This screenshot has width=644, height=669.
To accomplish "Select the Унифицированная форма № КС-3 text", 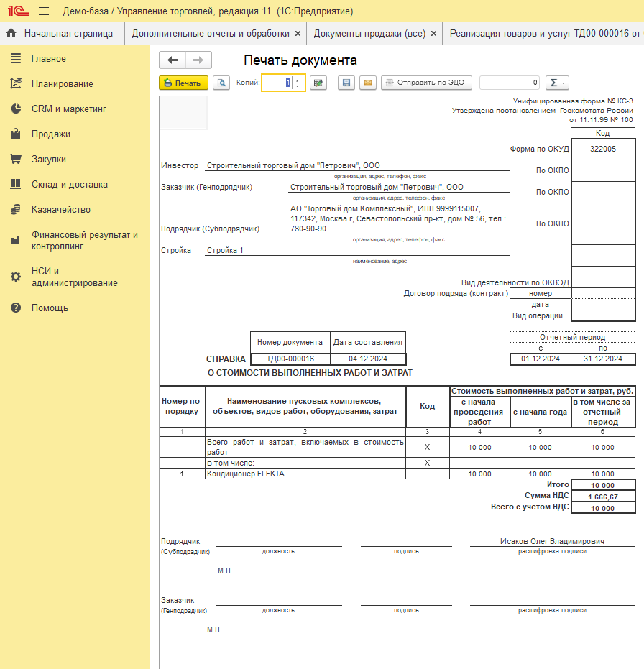I will pos(573,101).
